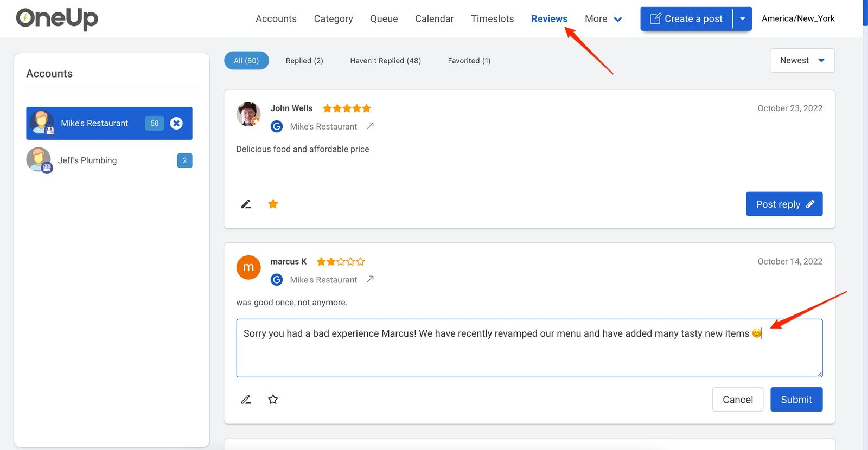This screenshot has height=450, width=868.
Task: Open marcus K review external link arrow
Action: tap(370, 279)
